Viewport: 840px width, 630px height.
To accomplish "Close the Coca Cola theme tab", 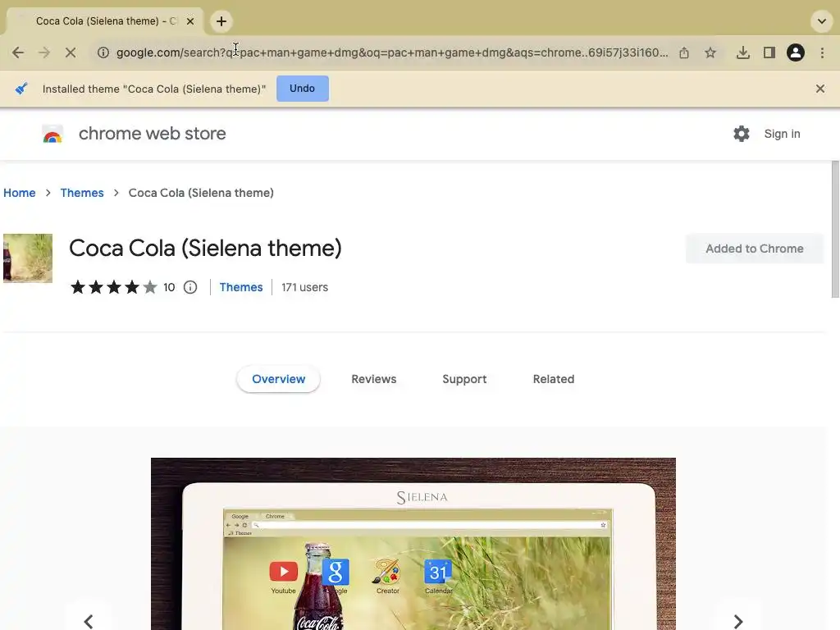I will [190, 21].
